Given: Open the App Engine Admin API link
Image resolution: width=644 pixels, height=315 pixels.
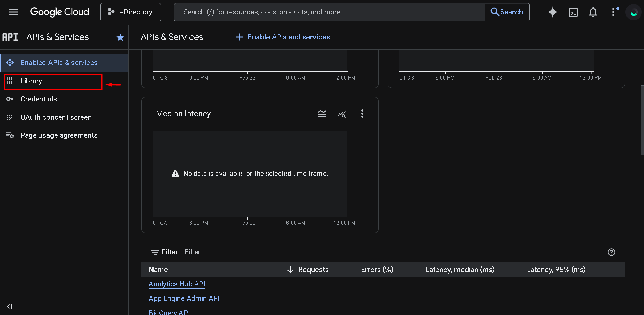Looking at the screenshot, I should [184, 298].
